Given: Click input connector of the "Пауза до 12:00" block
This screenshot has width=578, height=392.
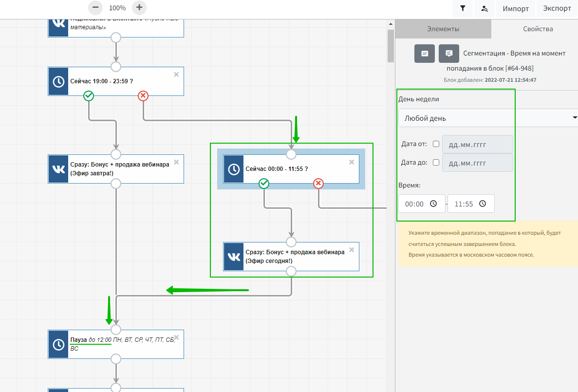Looking at the screenshot, I should pyautogui.click(x=116, y=330).
